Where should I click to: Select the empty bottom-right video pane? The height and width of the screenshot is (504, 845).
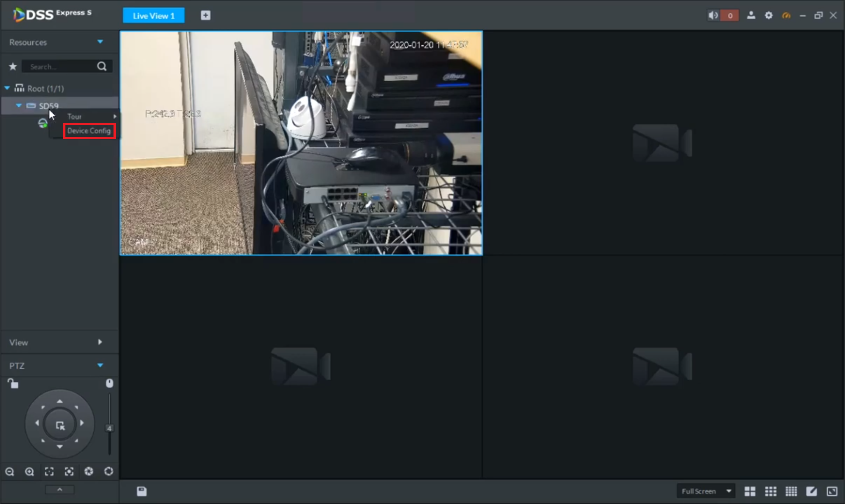point(663,367)
